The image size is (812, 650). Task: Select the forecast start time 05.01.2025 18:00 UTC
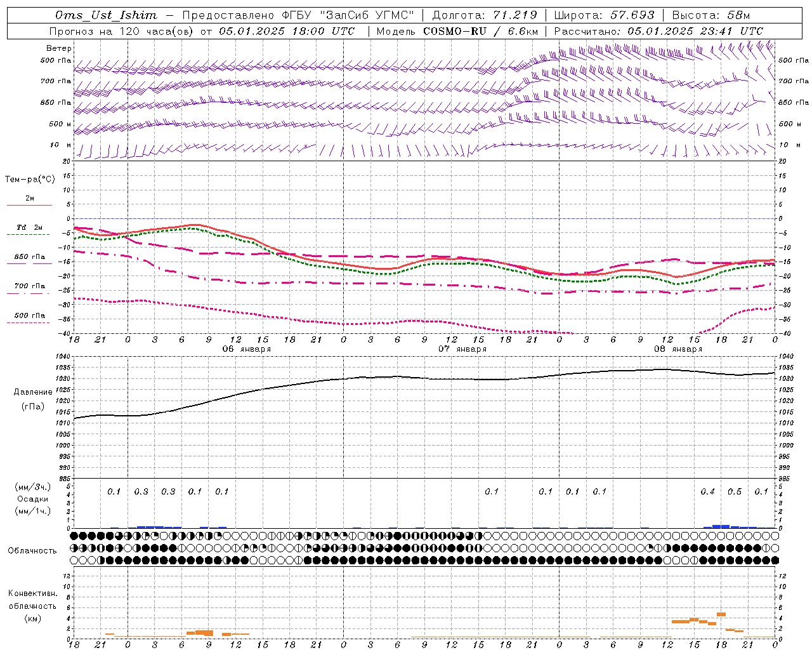pos(287,31)
